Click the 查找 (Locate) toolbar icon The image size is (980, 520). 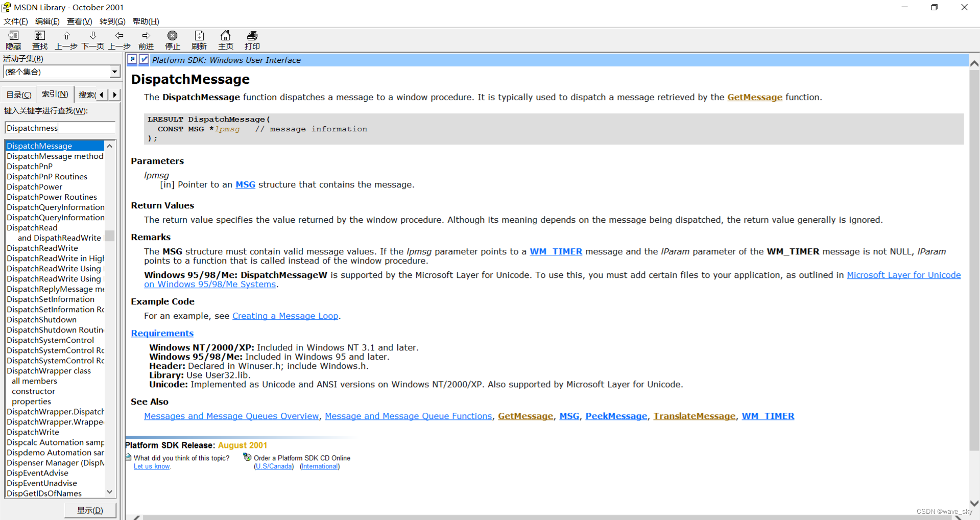coord(39,40)
